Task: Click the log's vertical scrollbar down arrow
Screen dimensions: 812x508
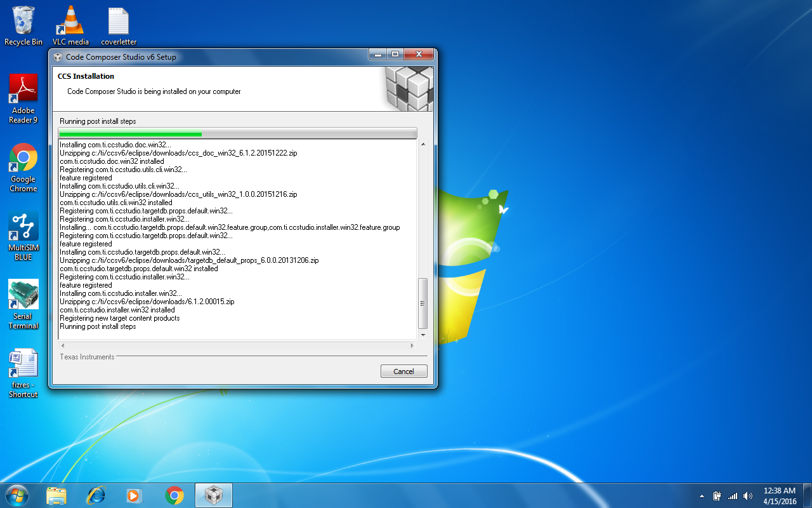Action: click(x=423, y=335)
